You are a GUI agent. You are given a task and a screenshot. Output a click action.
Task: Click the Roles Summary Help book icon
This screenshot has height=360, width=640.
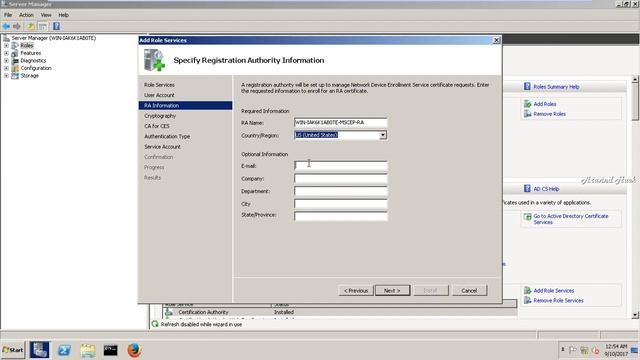coord(527,87)
